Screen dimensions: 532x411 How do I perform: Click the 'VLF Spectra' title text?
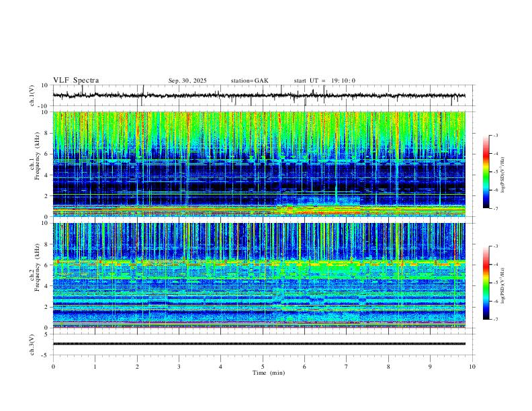[76, 81]
